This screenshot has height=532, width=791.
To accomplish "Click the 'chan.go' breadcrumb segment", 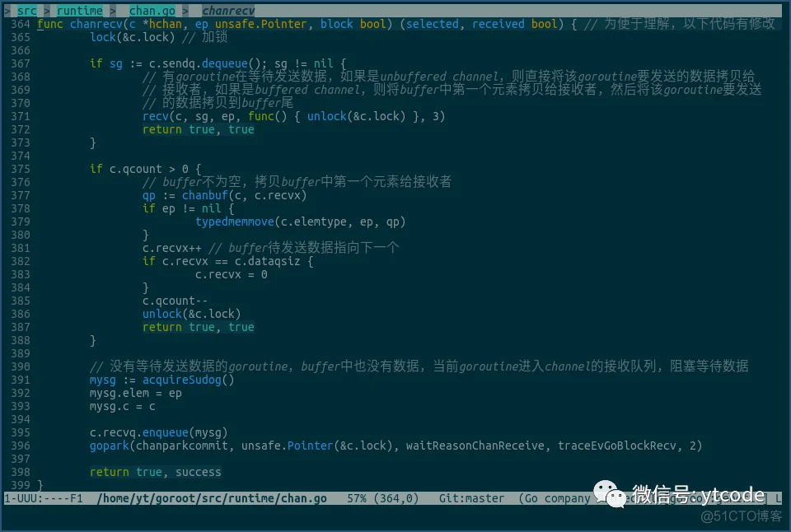I will coord(152,11).
